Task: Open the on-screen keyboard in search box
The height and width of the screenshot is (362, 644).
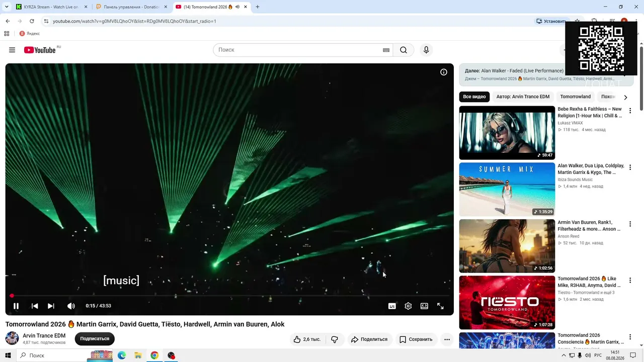Action: (x=386, y=50)
